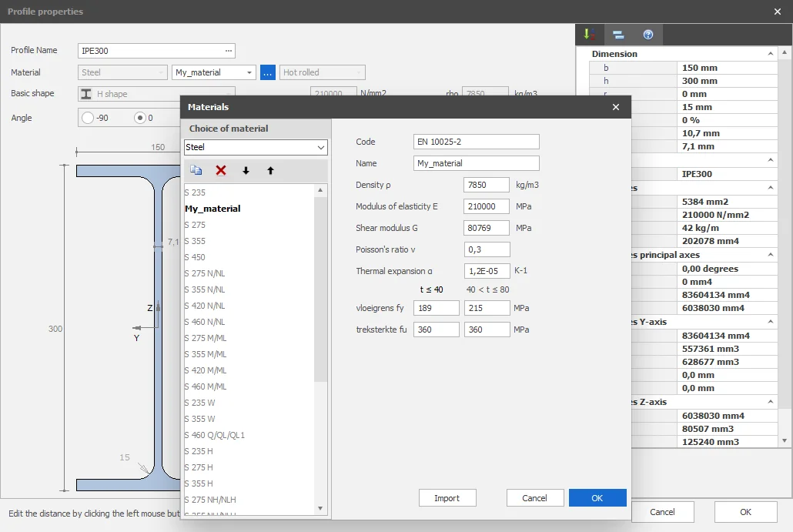Select the -90 angle radio button

pos(88,118)
